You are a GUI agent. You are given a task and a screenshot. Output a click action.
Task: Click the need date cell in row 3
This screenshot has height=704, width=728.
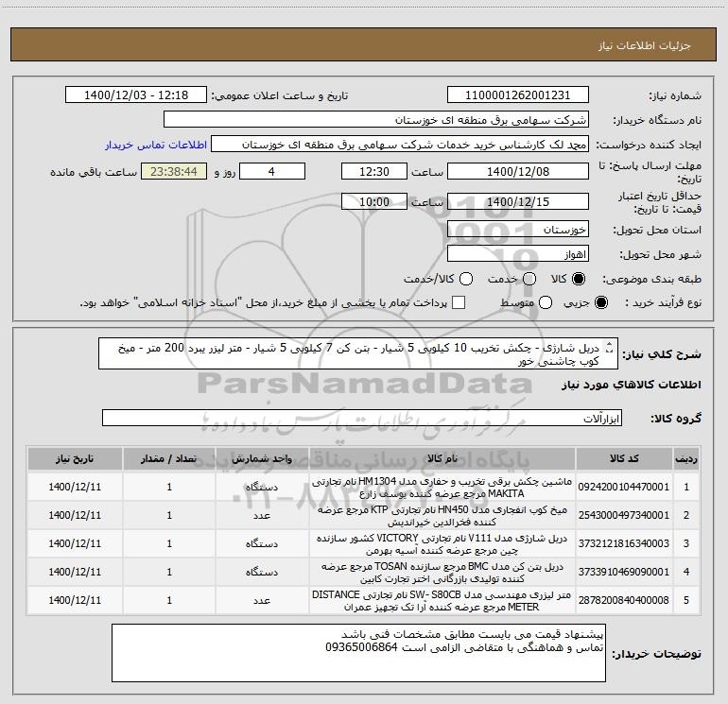click(x=75, y=544)
